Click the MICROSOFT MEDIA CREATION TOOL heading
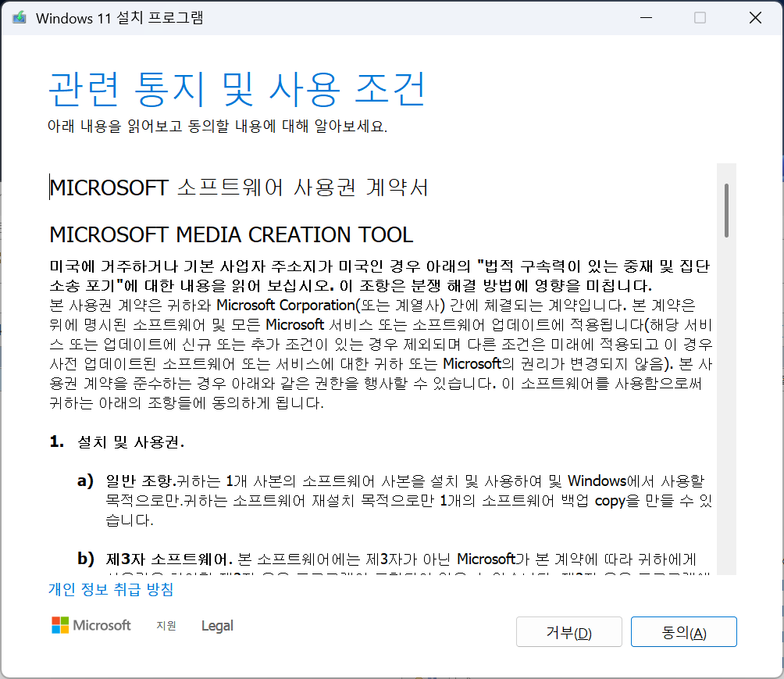This screenshot has width=784, height=679. point(231,234)
